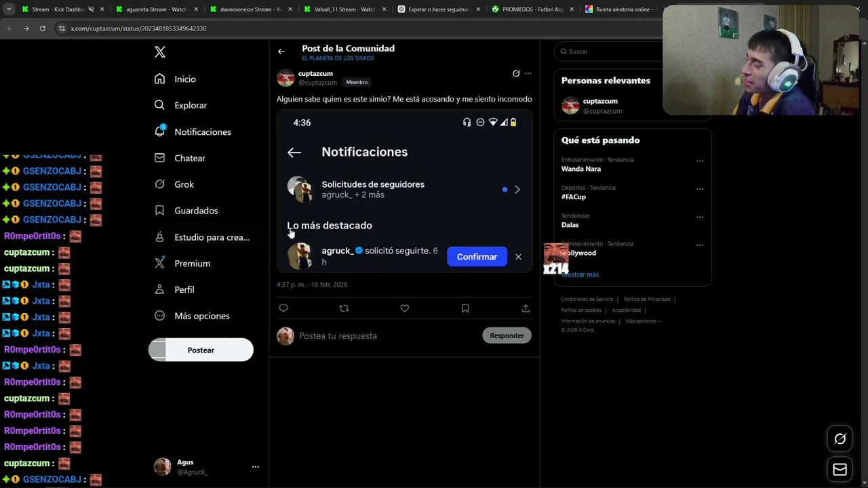Switch to Ruleta aleatoria online tab

(x=620, y=9)
